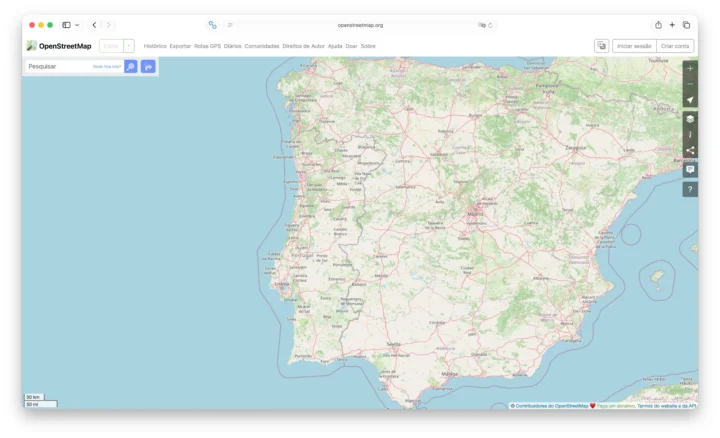Click the Safari extension icon left of address bar

point(212,25)
